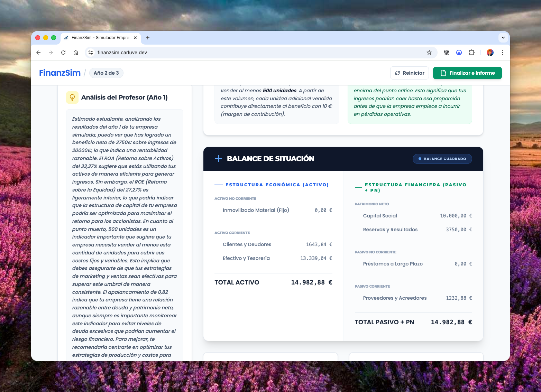This screenshot has width=541, height=392.
Task: Toggle the Balance Cuadrado status badge
Action: (442, 159)
